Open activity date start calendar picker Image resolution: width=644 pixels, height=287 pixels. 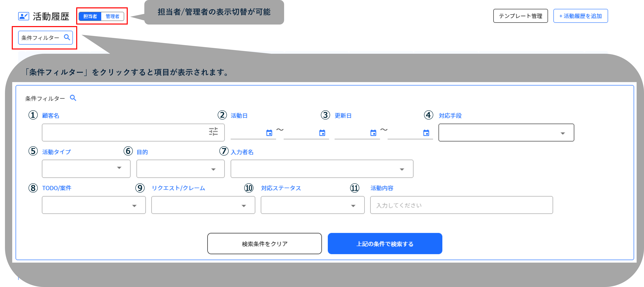(x=269, y=133)
